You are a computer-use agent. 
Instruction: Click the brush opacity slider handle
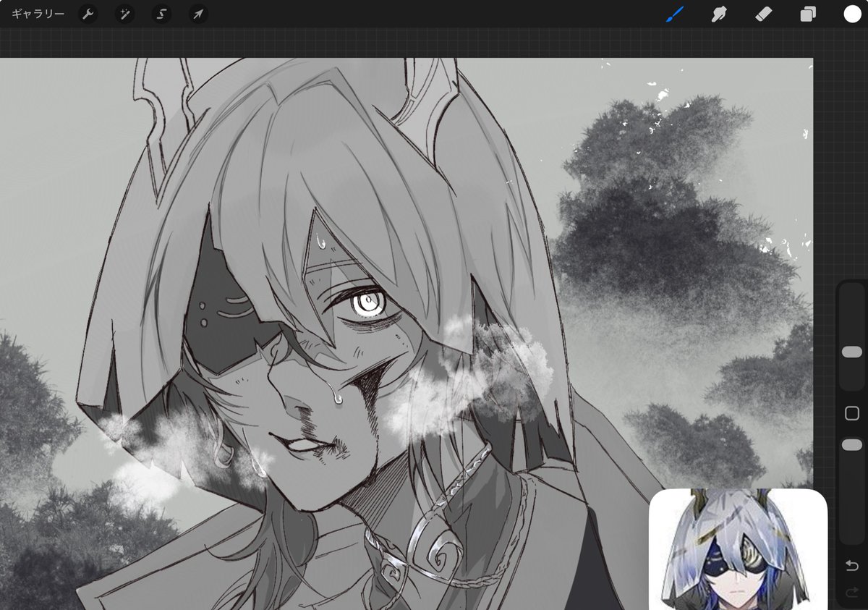tap(852, 444)
